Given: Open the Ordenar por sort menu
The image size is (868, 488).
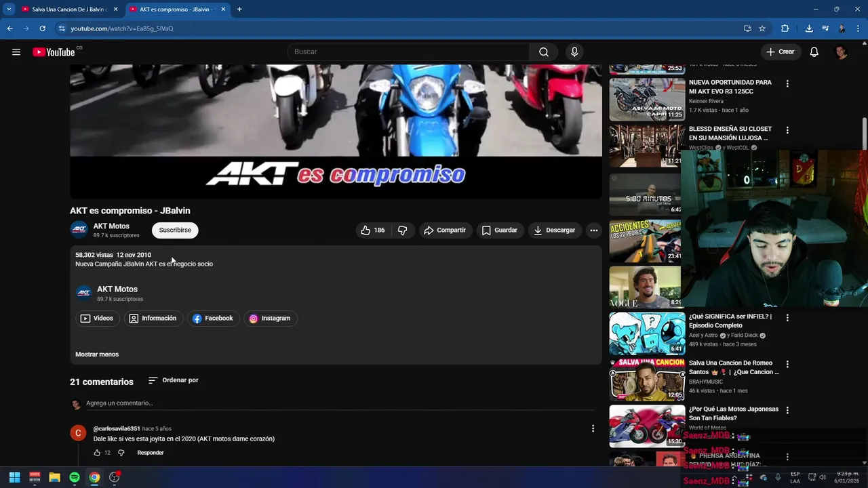Looking at the screenshot, I should pyautogui.click(x=174, y=380).
